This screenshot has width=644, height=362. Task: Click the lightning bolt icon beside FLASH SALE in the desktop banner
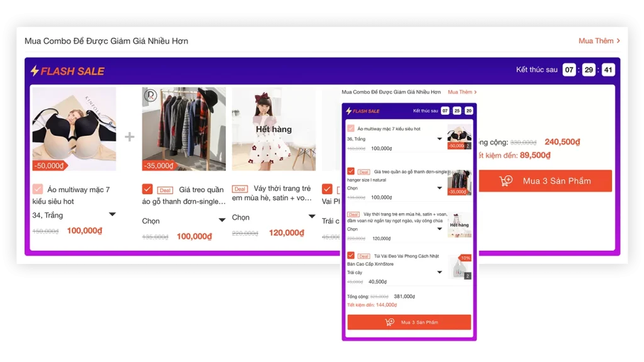click(35, 71)
